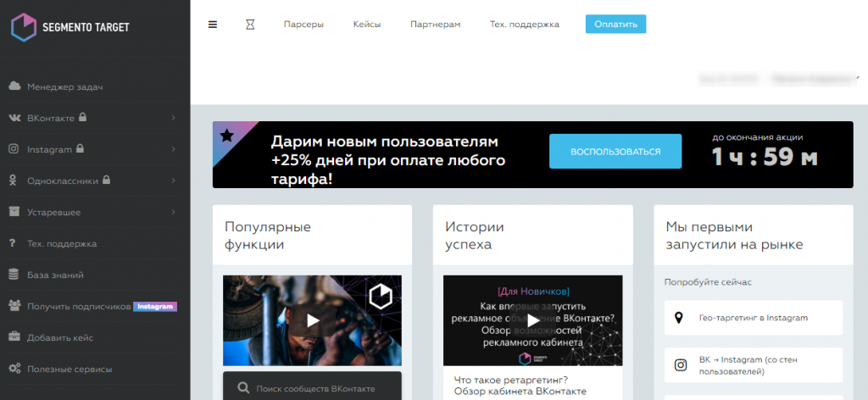Open the Партнерам top menu item

pos(435,25)
